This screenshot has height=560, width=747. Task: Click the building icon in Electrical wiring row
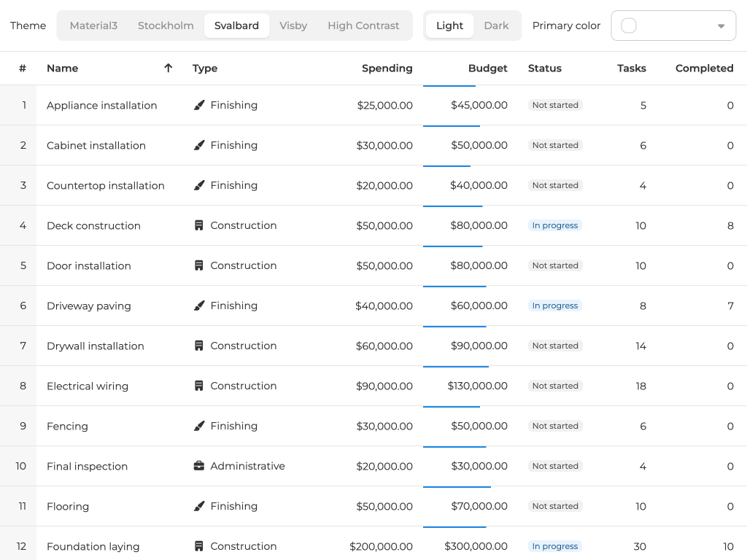click(x=199, y=386)
